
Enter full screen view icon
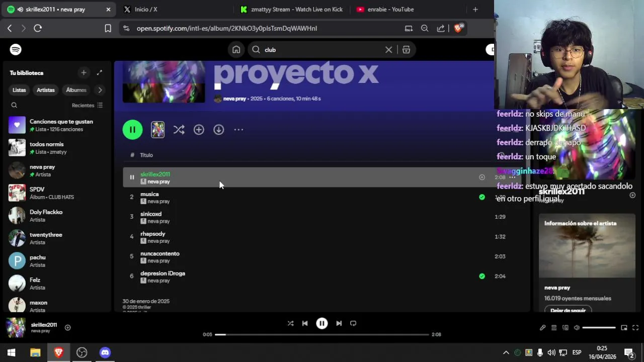(635, 328)
